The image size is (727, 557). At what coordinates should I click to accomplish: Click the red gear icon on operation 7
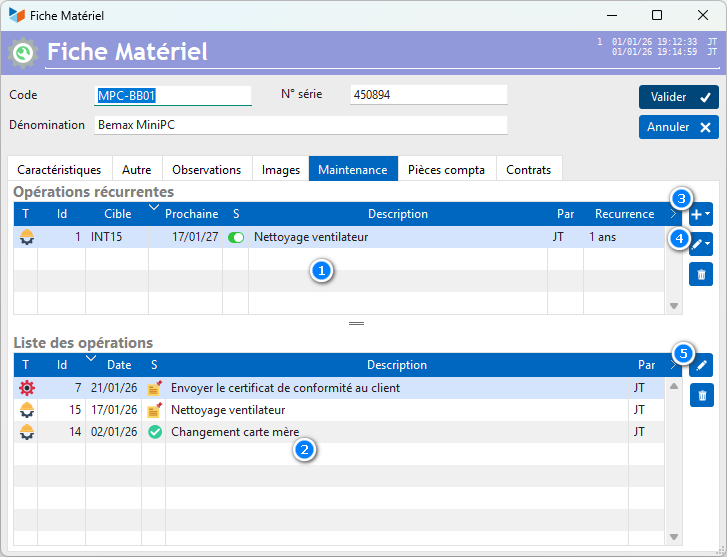pos(26,388)
